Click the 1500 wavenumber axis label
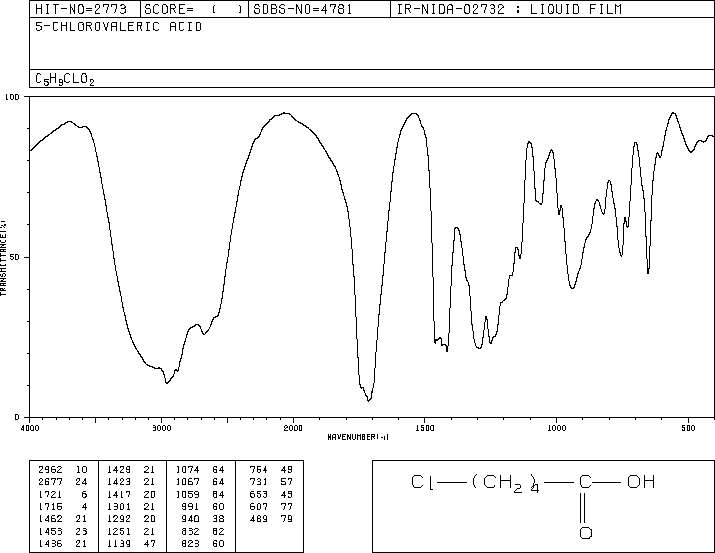The width and height of the screenshot is (715, 553). 425,428
